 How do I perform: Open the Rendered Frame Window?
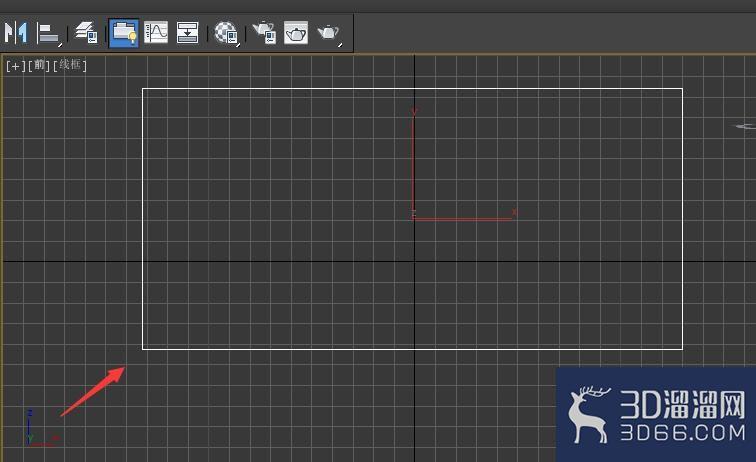[296, 33]
